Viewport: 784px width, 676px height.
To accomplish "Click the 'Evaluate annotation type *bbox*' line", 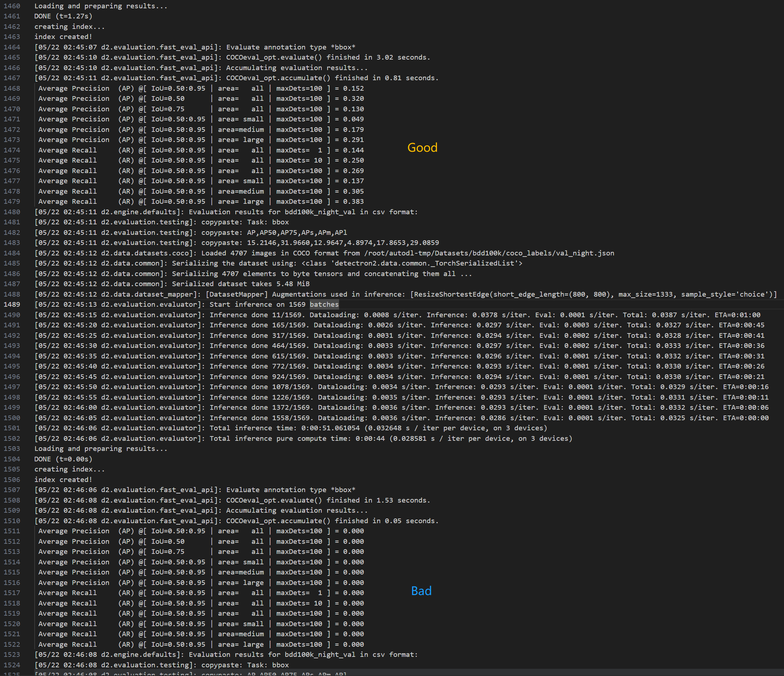I will 291,47.
